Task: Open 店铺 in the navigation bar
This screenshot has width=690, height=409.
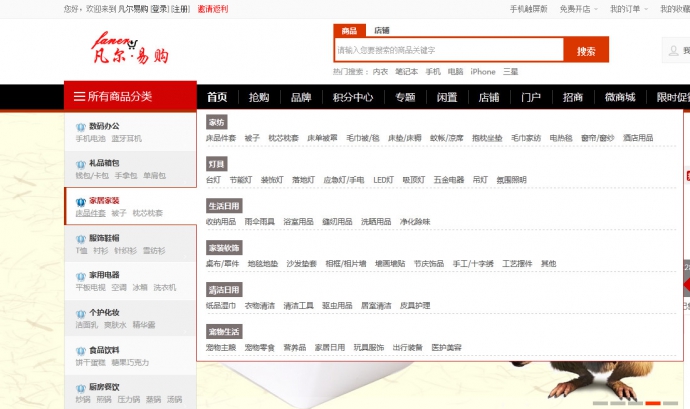Action: tap(489, 97)
